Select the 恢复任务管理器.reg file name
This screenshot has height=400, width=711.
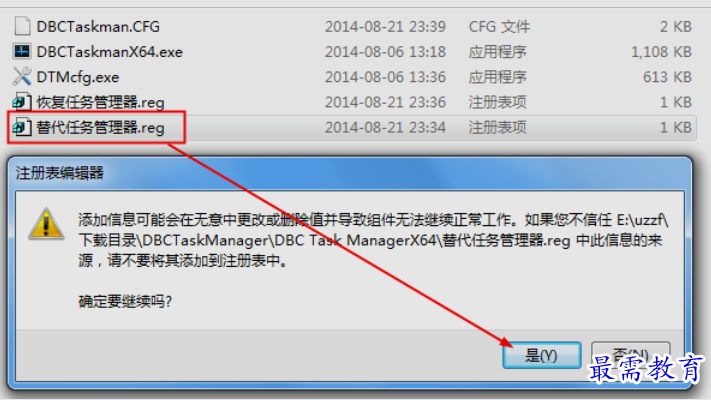(x=100, y=102)
